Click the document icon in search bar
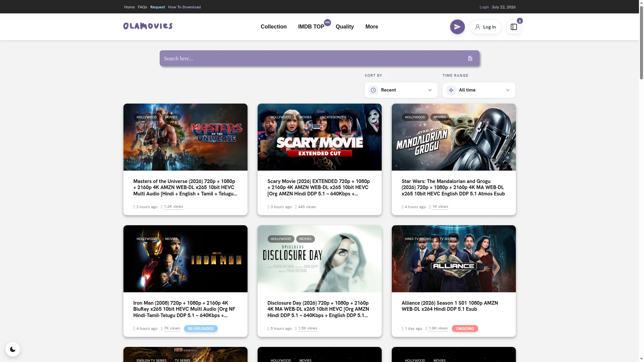This screenshot has width=644, height=362. tap(470, 58)
